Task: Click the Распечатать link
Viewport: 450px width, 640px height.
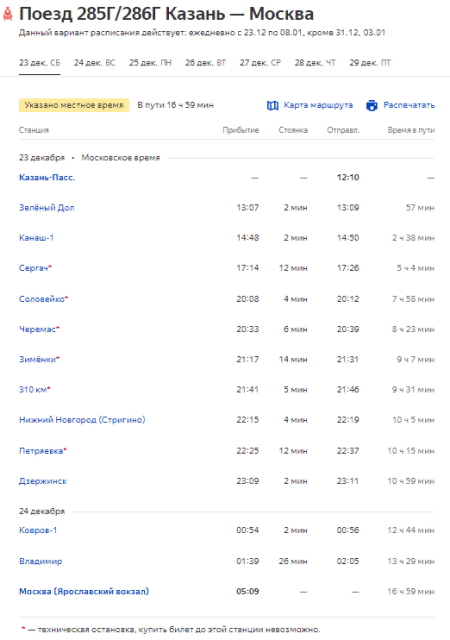Action: pos(409,105)
